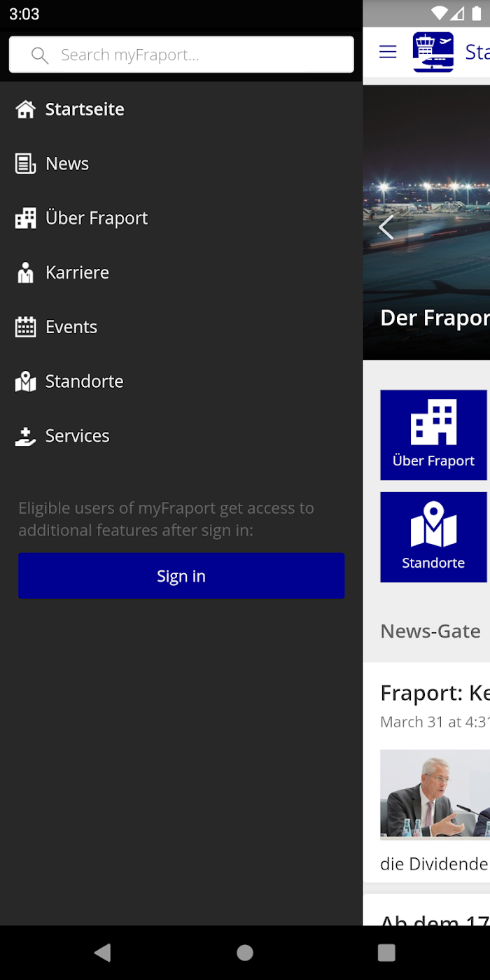This screenshot has width=490, height=980.
Task: Open Über Fraport menu item
Action: (181, 218)
